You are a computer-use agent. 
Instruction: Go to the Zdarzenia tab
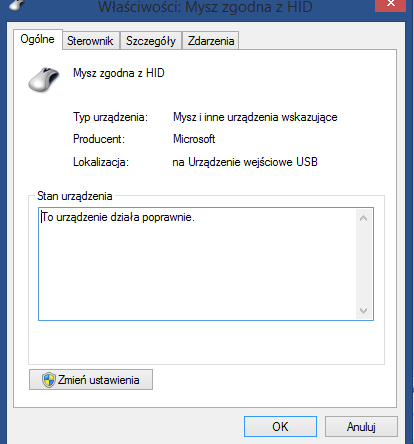pos(211,41)
